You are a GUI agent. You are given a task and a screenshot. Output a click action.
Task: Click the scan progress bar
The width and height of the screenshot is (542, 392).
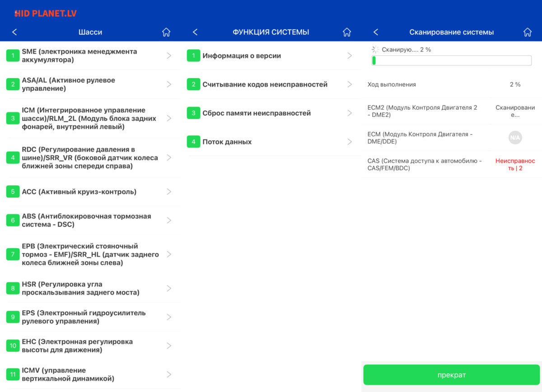(451, 60)
